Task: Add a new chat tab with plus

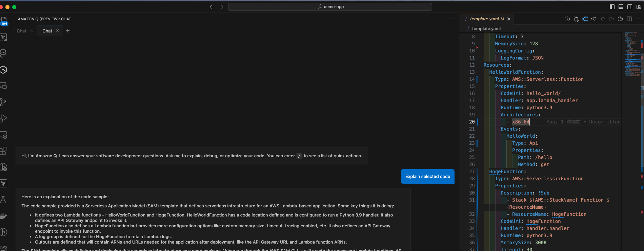Action: 67,31
